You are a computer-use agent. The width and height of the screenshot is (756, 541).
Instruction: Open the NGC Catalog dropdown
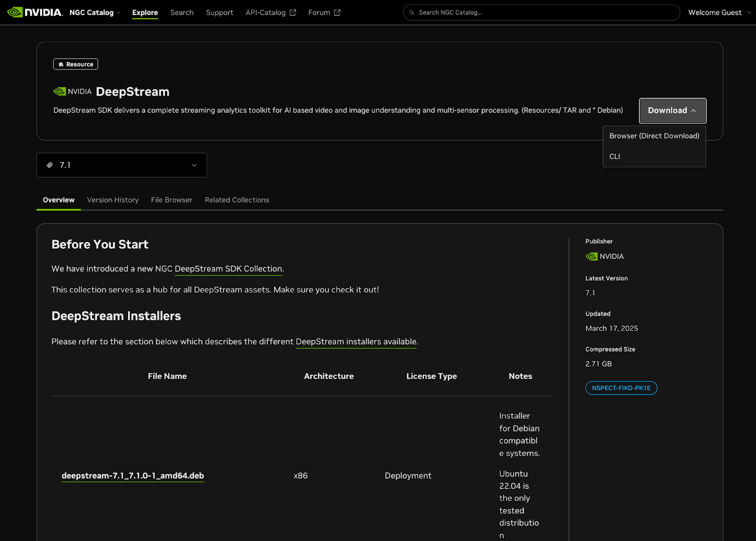click(94, 12)
